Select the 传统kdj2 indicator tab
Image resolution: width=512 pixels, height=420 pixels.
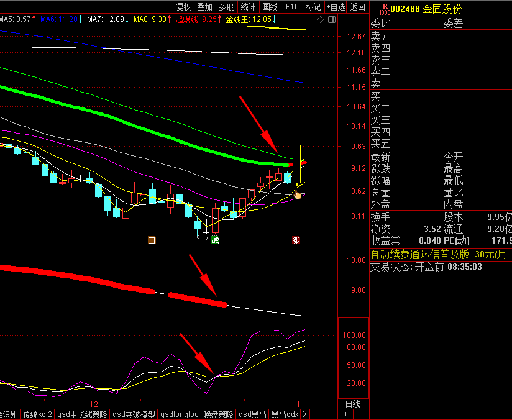coord(37,414)
